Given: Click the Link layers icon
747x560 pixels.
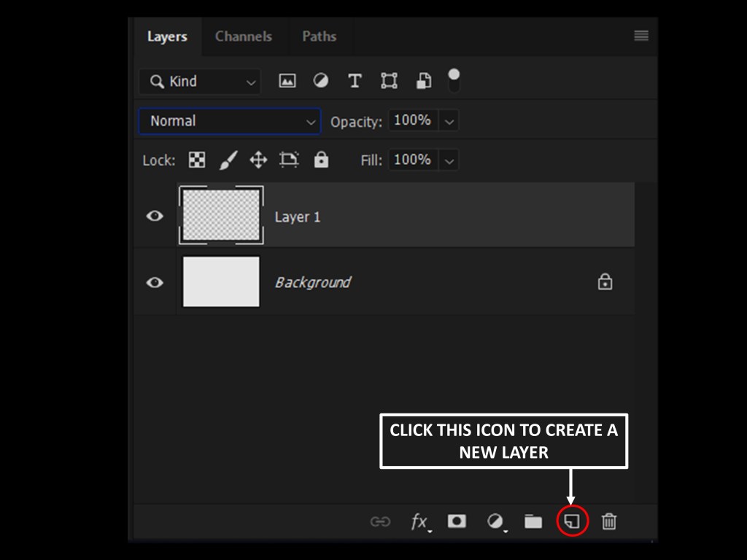Looking at the screenshot, I should [380, 521].
